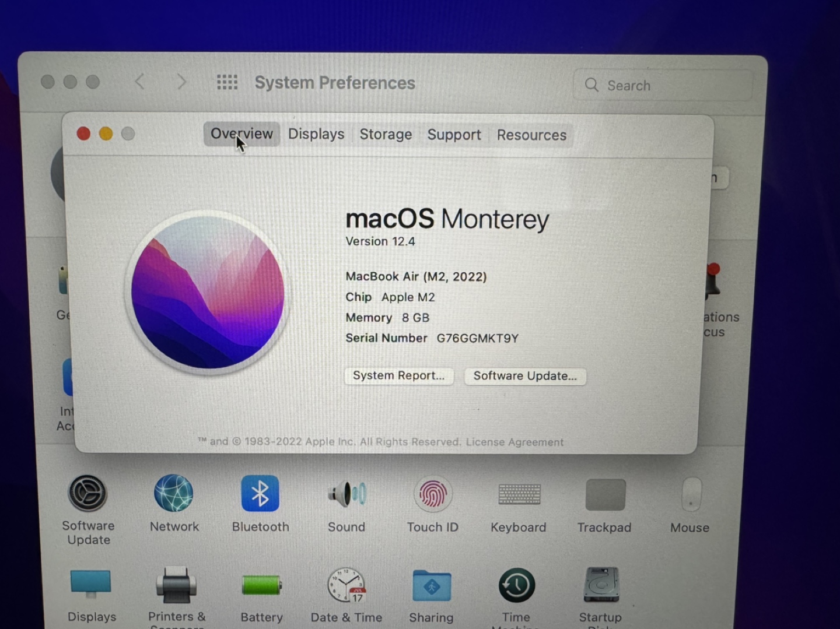Click the Software Update button

[x=525, y=376]
